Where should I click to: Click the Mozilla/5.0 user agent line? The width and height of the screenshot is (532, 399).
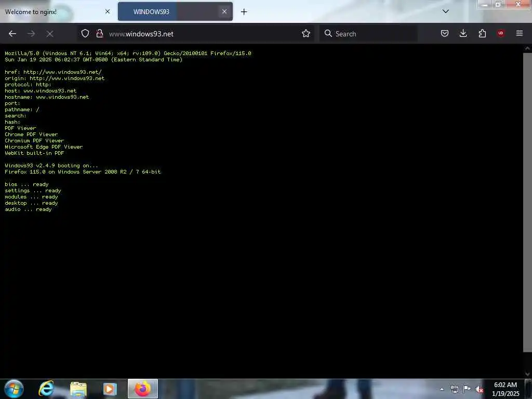click(x=128, y=54)
